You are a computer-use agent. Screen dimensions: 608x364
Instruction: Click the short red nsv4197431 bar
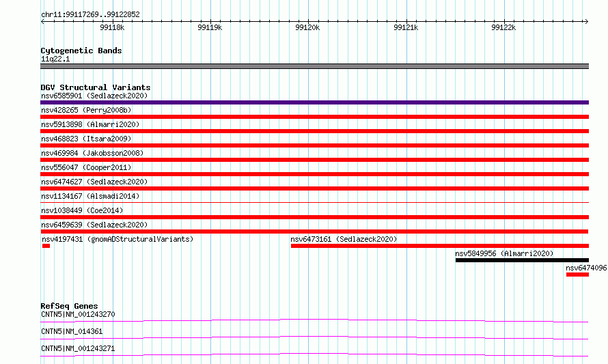46,246
